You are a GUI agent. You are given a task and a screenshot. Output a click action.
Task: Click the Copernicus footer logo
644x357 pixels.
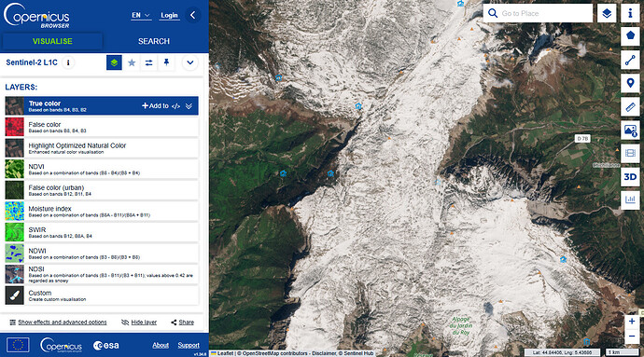(62, 345)
